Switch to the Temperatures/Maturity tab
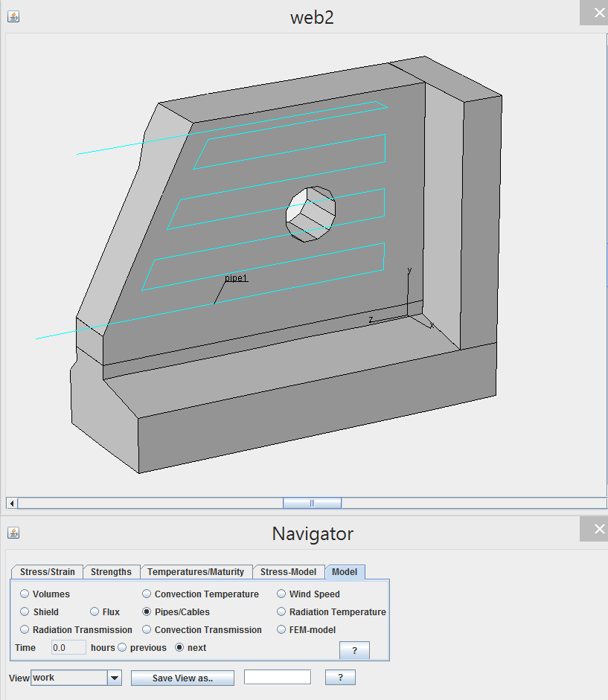The image size is (608, 700). tap(196, 572)
